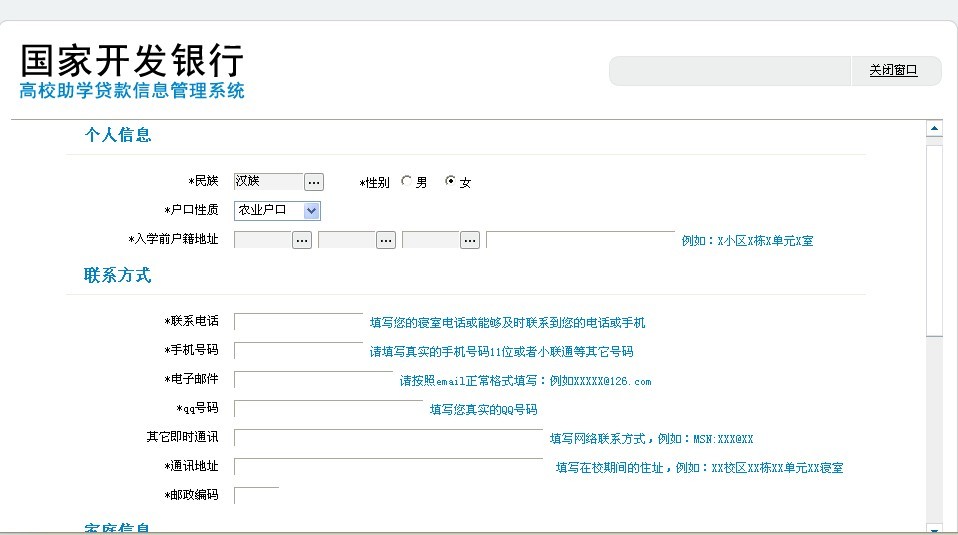
Task: Open the third 入学前户籍地址 ellipsis picker
Action: (x=470, y=240)
